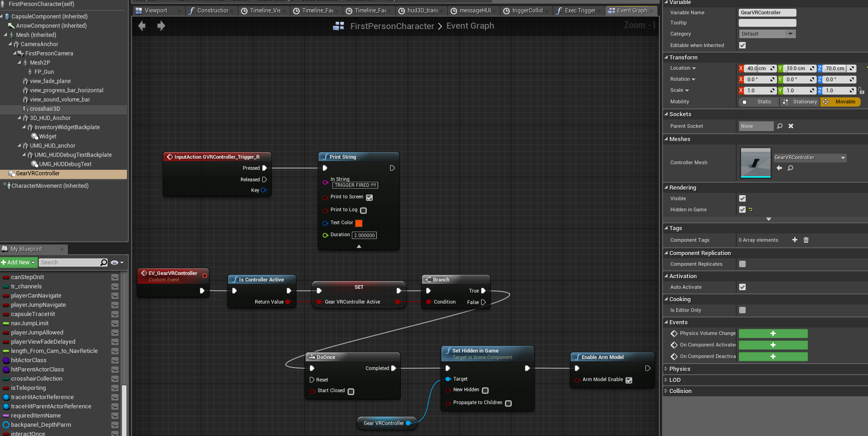Viewport: 868px width, 436px height.
Task: Click the blueprint grid icon beside FirstPersonCharacter breadcrumb
Action: pos(338,26)
